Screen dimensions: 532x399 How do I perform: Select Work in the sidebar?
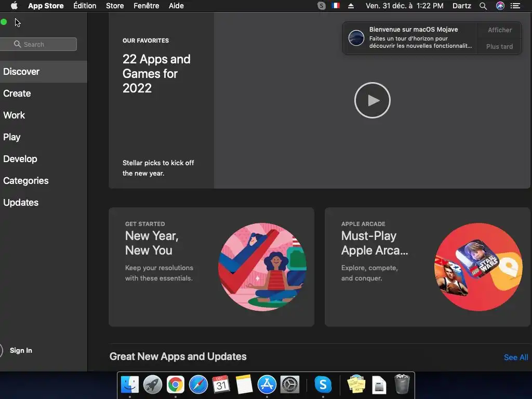coord(44,115)
